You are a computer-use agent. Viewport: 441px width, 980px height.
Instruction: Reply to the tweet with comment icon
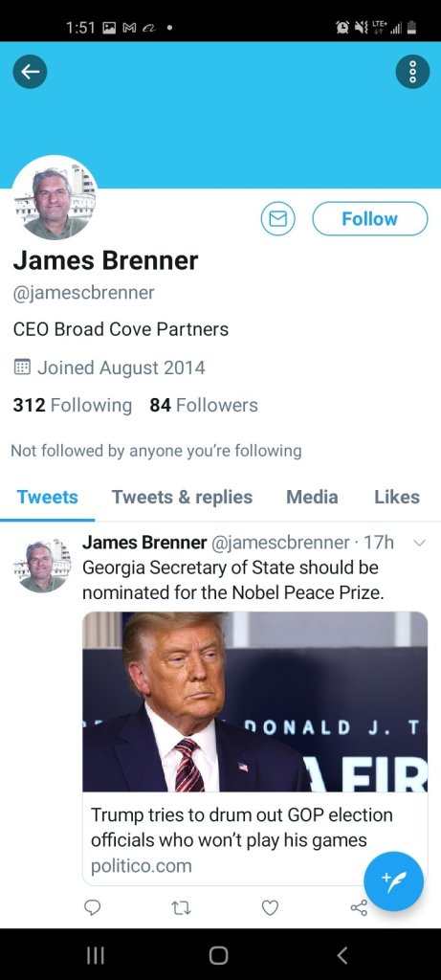click(x=93, y=907)
